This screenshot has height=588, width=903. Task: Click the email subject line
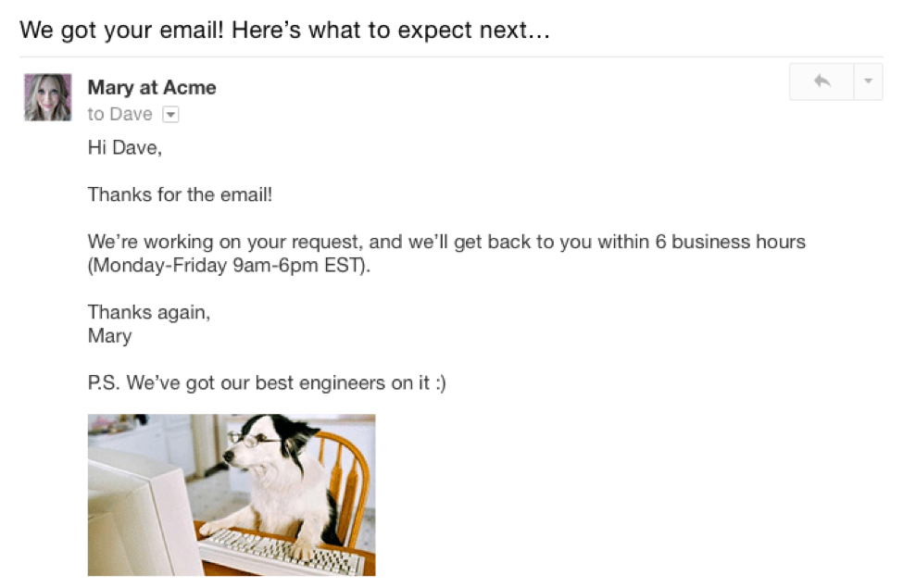tap(285, 30)
